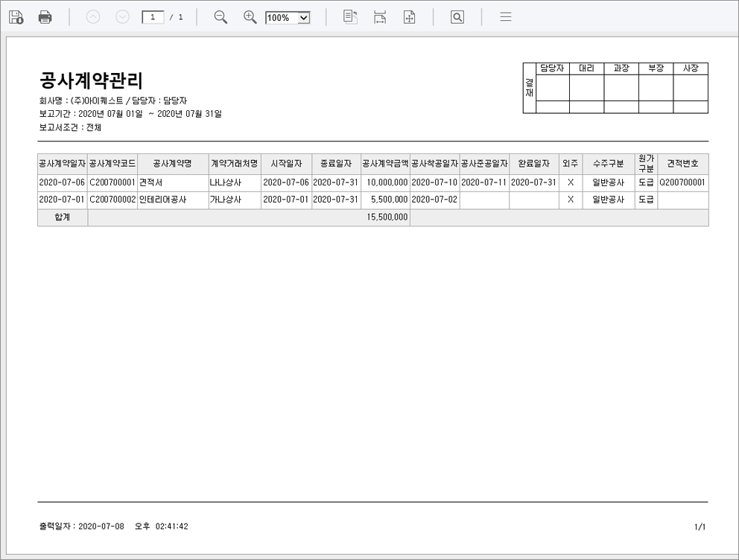
Task: Click the 부장 approval box header
Action: [x=656, y=69]
